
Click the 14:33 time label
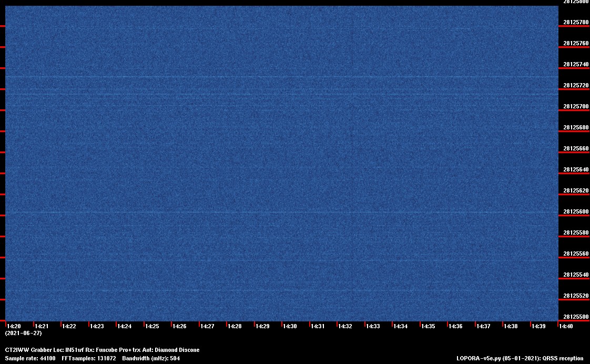[x=373, y=326]
